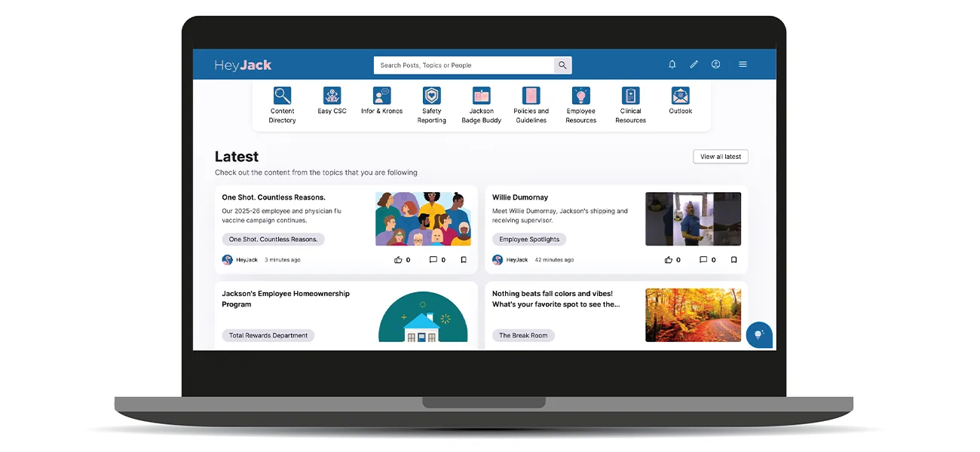Click the HeyJack logo
Image resolution: width=980 pixels, height=452 pixels.
(x=243, y=65)
